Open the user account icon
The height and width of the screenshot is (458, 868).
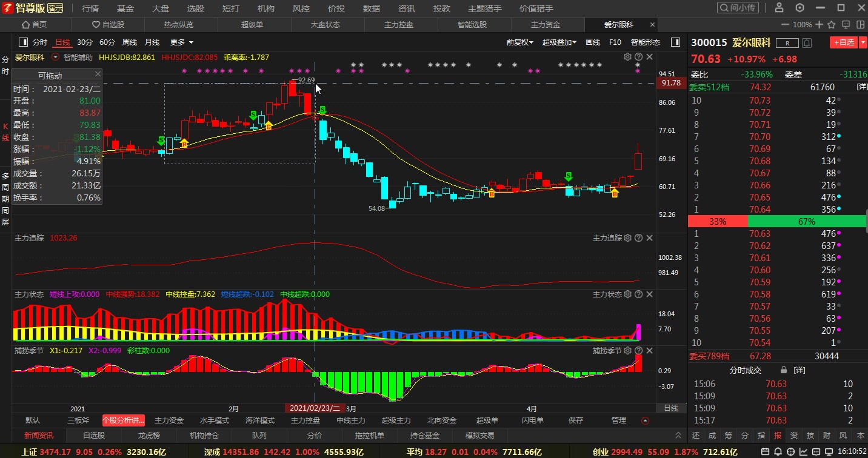(780, 8)
